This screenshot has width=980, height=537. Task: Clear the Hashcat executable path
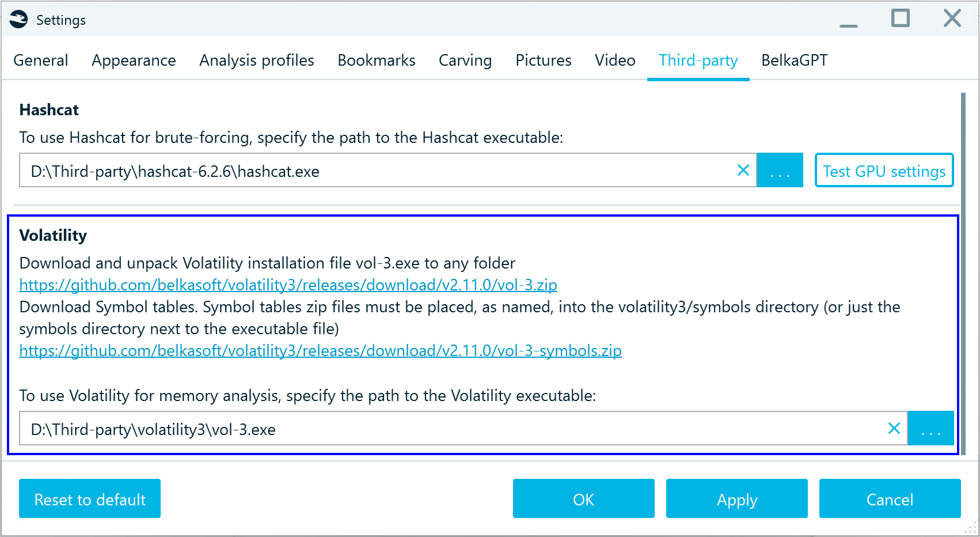click(x=743, y=170)
